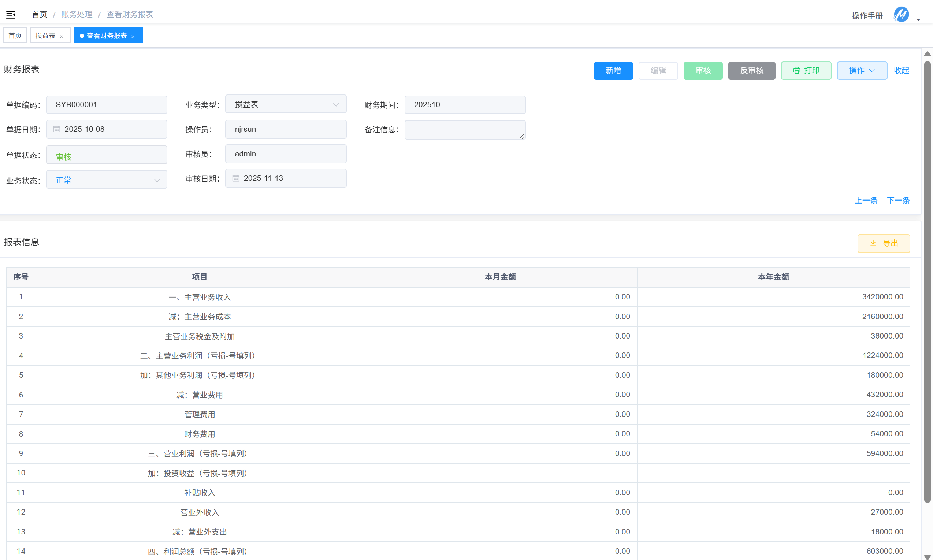Toggle the hamburger sidebar menu icon
This screenshot has height=560, width=933.
click(x=11, y=15)
